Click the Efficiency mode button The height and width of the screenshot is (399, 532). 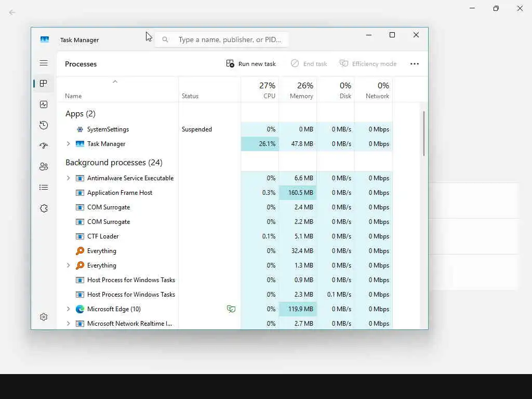point(368,64)
